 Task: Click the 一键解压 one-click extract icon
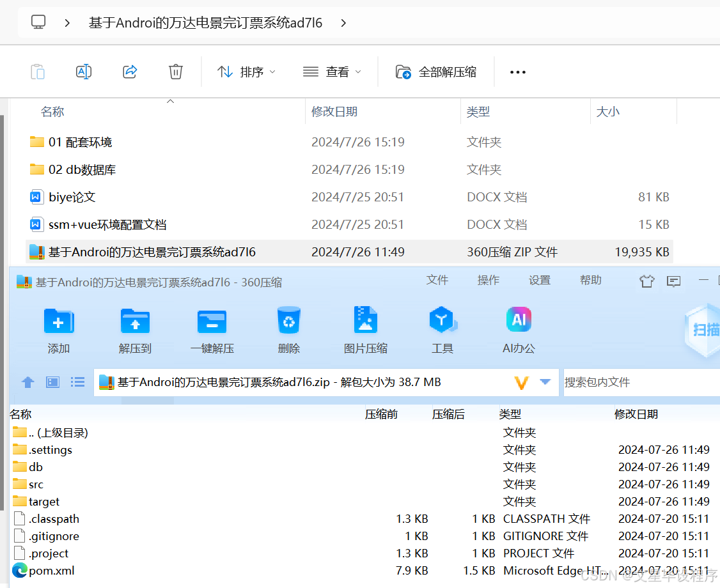[212, 330]
